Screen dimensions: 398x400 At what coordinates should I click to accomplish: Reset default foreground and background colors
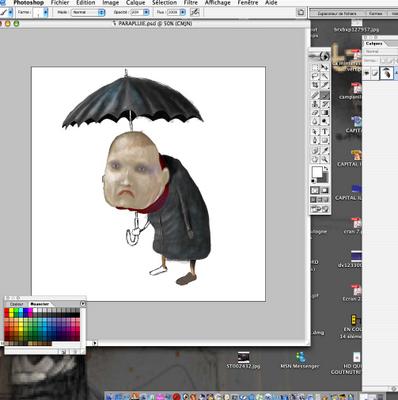tap(313, 181)
